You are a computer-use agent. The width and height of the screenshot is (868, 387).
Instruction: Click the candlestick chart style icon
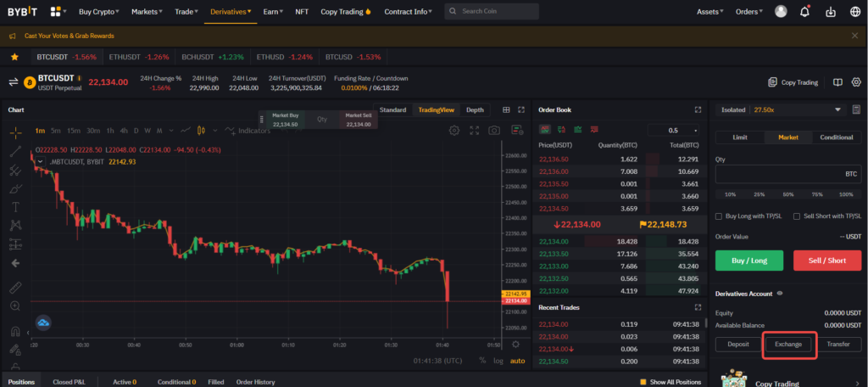201,131
